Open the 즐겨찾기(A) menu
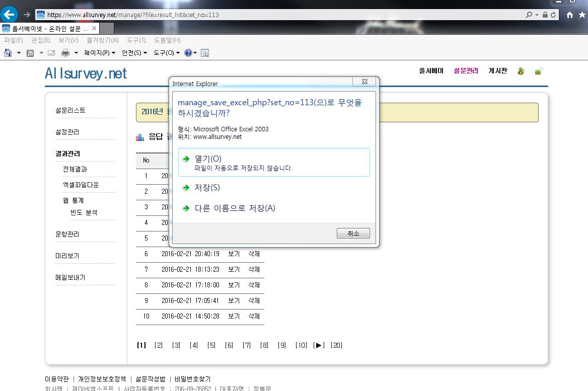 [102, 40]
